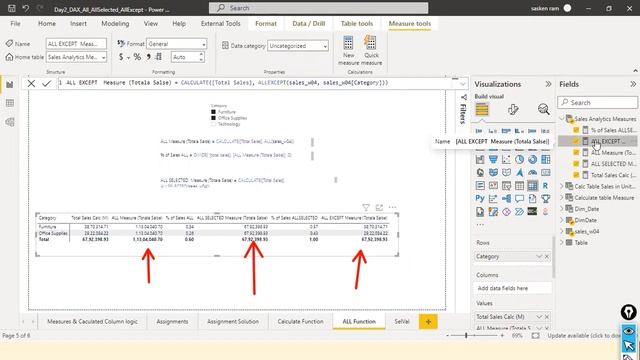
Task: Choose the Funnel chart visual
Action: pyautogui.click(x=493, y=159)
